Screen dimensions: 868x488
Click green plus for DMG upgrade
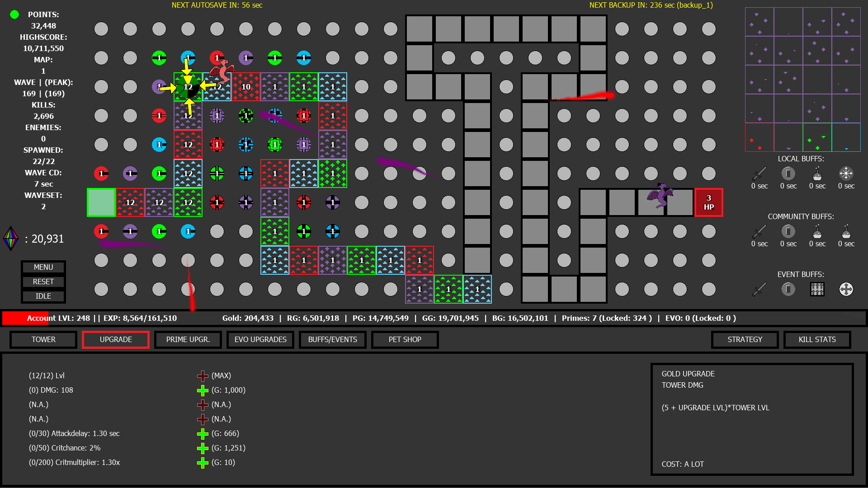[203, 390]
